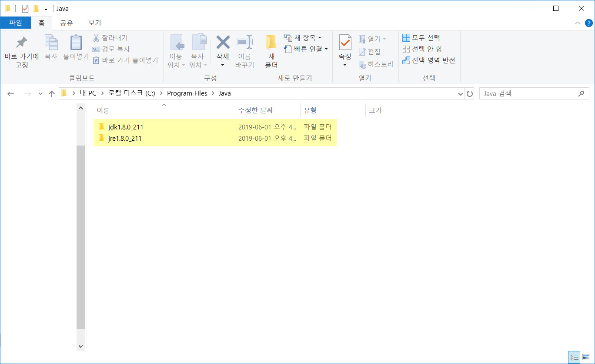Click the date cell of the jdk1.8.0_211 row

pos(267,127)
